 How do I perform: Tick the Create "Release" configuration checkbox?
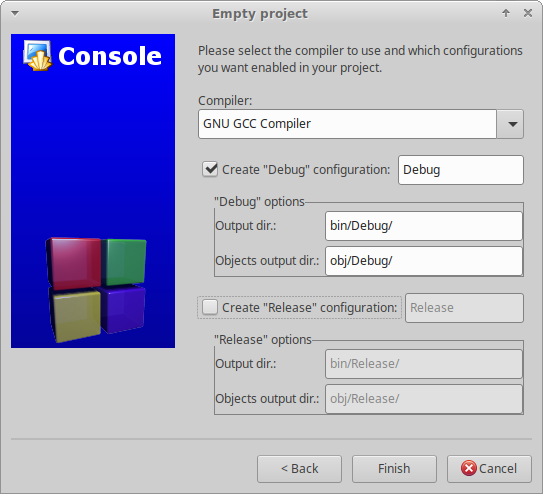pos(210,307)
